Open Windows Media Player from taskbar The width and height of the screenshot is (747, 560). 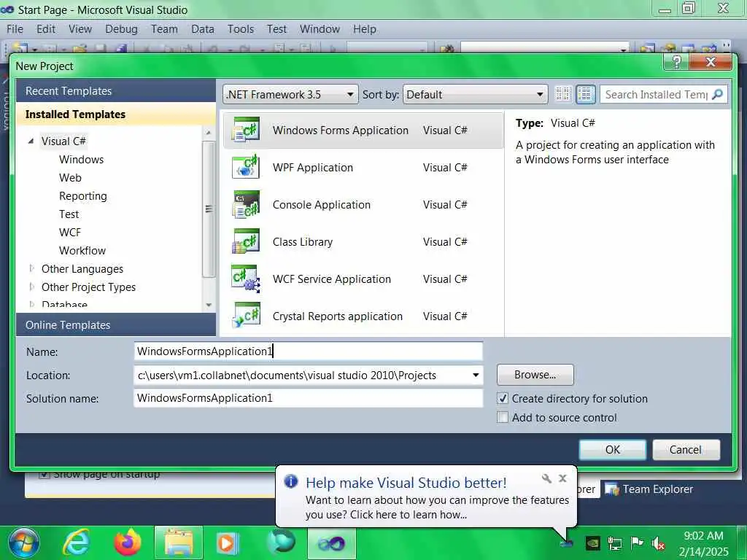[x=228, y=542]
